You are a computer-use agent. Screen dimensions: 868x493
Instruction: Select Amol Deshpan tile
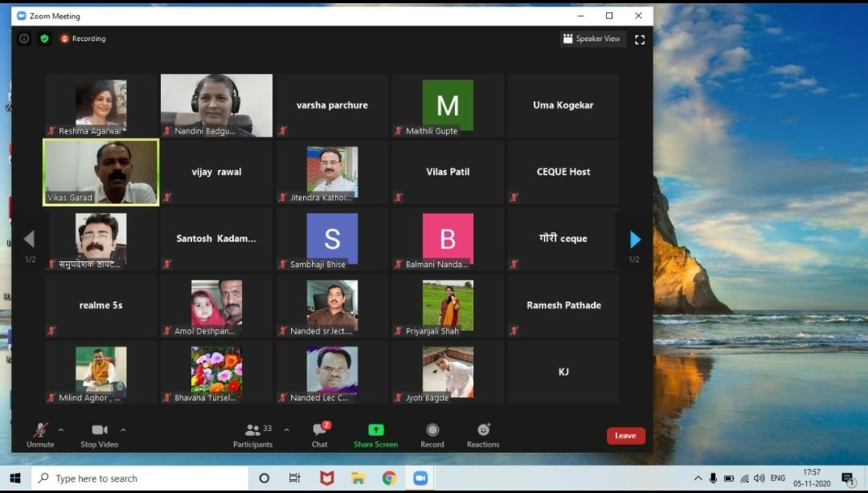216,306
